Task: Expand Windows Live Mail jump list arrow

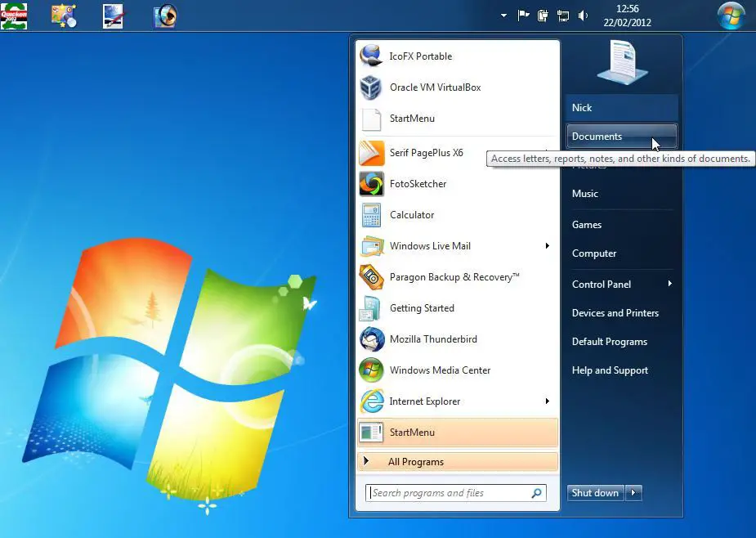Action: pos(548,246)
